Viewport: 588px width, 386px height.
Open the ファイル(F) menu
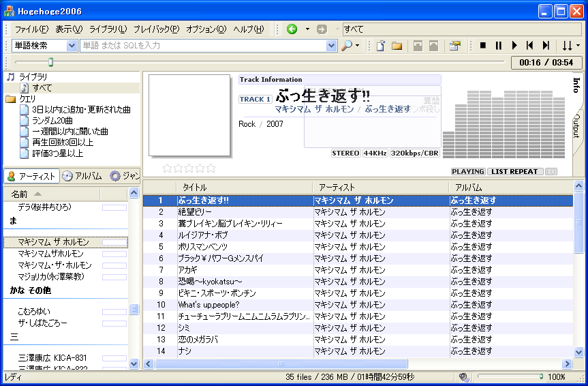pyautogui.click(x=32, y=29)
